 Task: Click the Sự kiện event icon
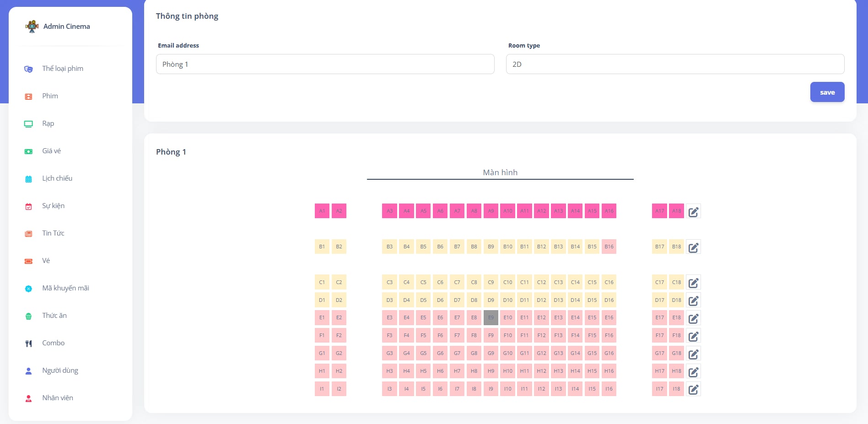point(28,206)
